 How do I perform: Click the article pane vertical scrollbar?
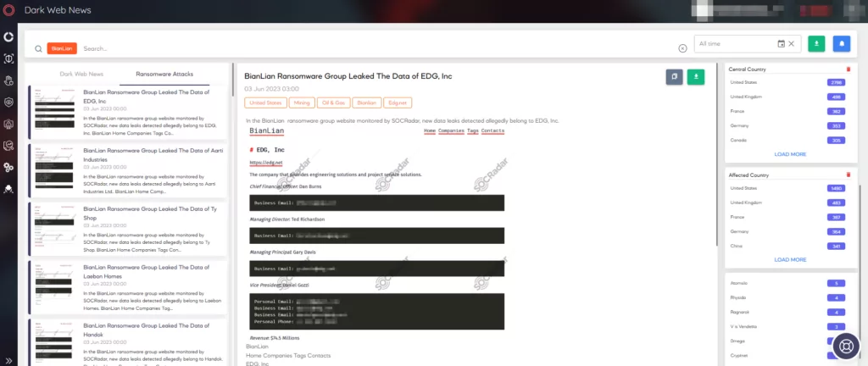tap(718, 155)
